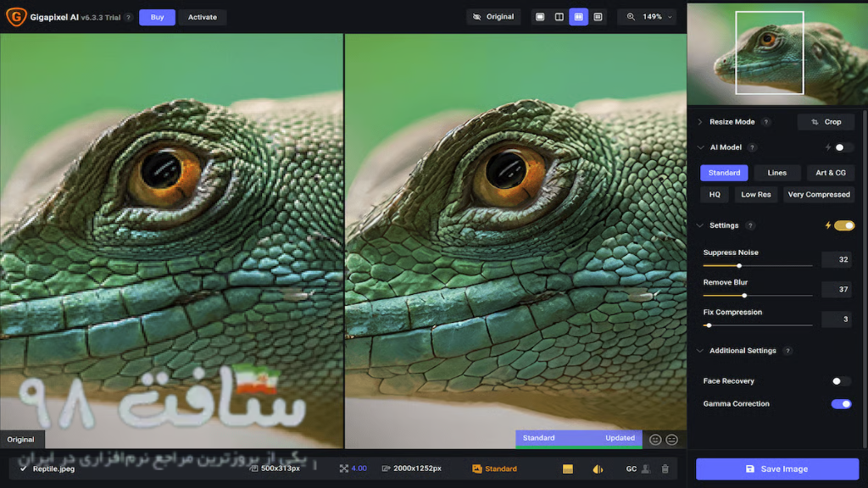Image resolution: width=868 pixels, height=488 pixels.
Task: Select the Standard AI model
Action: coord(724,173)
